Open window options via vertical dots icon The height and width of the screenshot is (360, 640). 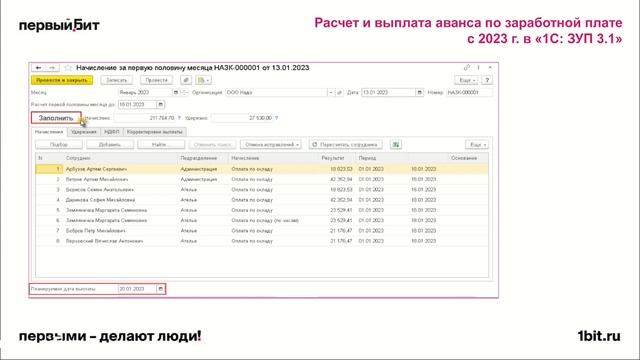pos(478,67)
